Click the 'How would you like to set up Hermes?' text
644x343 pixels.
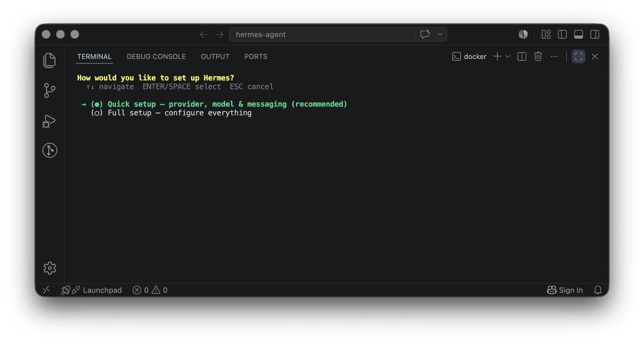[x=156, y=78]
